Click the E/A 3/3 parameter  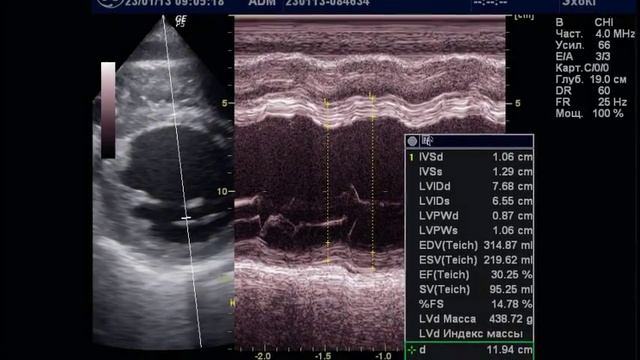point(582,57)
